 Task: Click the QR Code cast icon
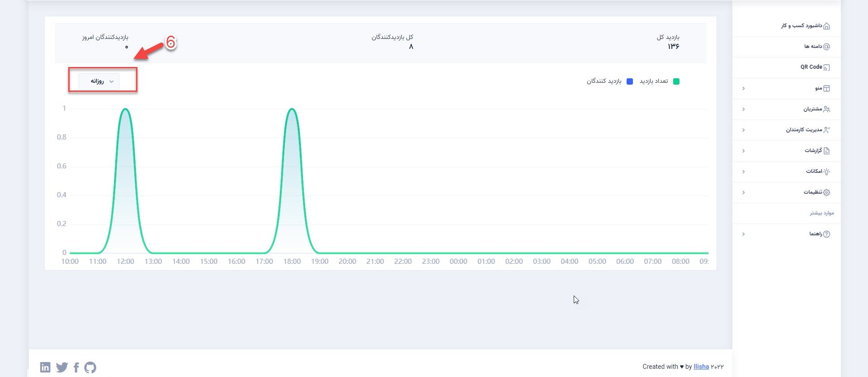[x=826, y=67]
